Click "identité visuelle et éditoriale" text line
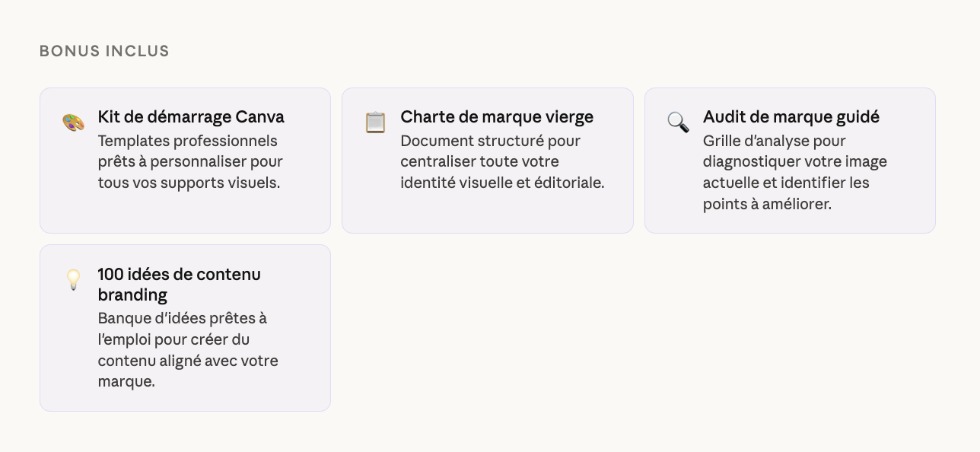Screen dimensions: 980x452 (502, 183)
